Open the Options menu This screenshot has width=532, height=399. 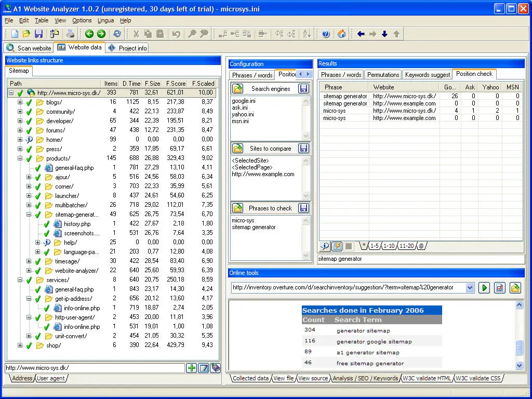(x=82, y=20)
